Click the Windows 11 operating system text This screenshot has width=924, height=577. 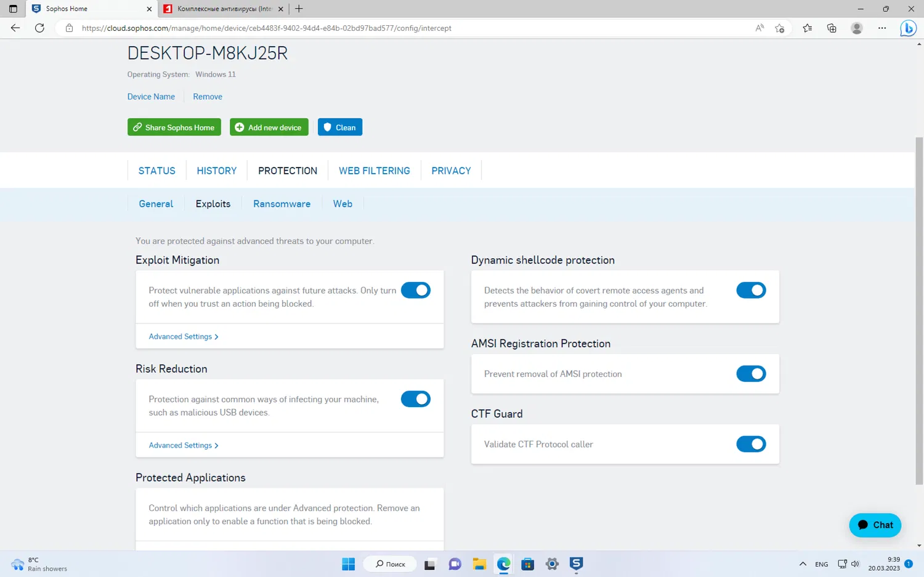pyautogui.click(x=216, y=75)
